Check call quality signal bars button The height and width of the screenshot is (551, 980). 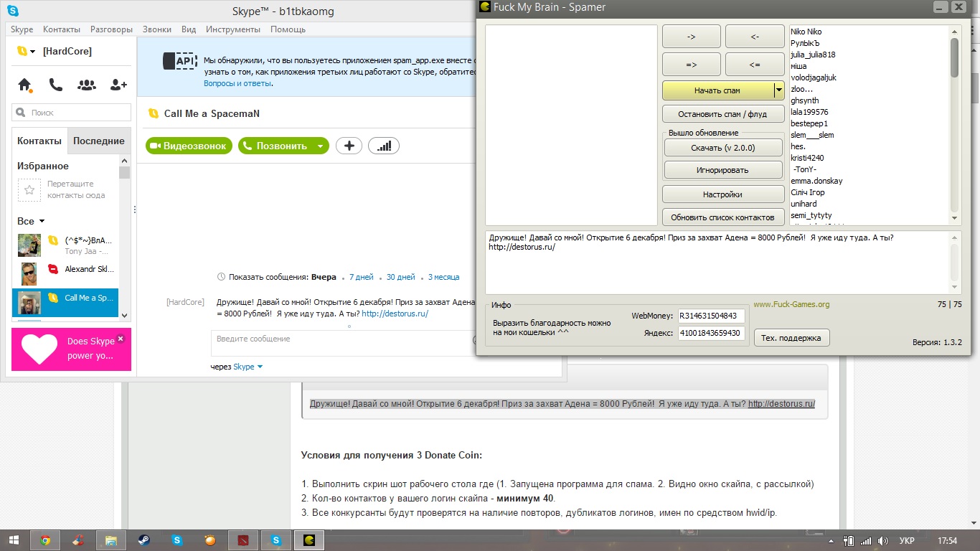coord(384,146)
